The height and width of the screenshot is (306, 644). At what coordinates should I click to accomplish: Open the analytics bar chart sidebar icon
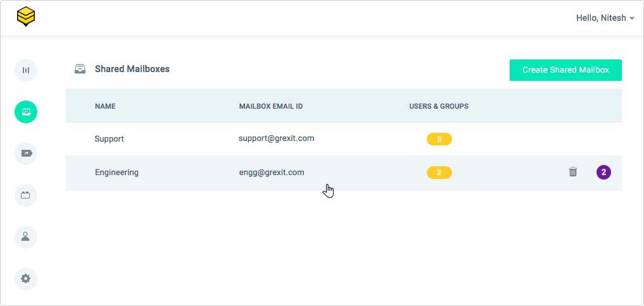(x=26, y=70)
